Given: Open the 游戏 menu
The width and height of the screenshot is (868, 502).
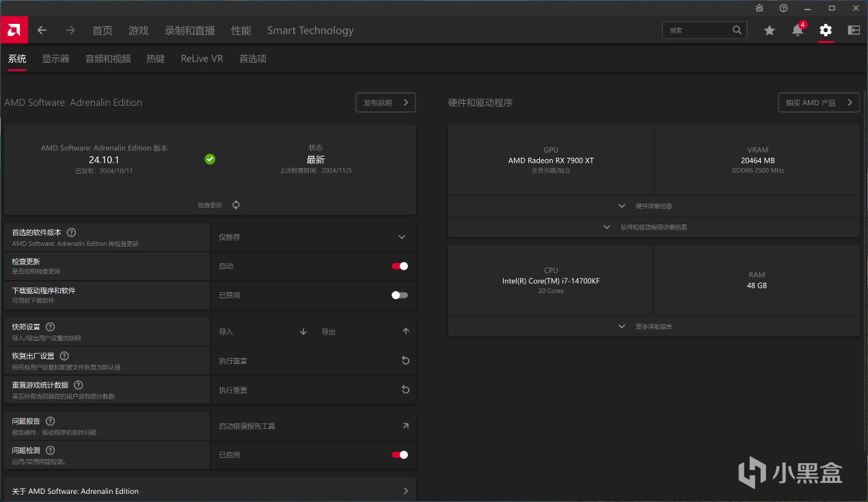Looking at the screenshot, I should pyautogui.click(x=139, y=30).
